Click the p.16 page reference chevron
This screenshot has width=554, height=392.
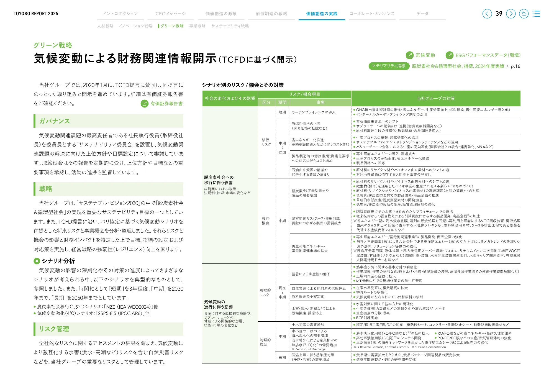[x=507, y=66]
